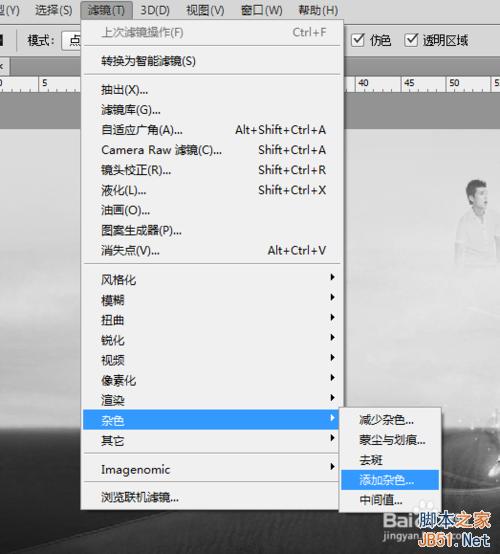Viewport: 500px width, 554px height.
Task: Expand the 扭曲 submenu
Action: point(212,320)
